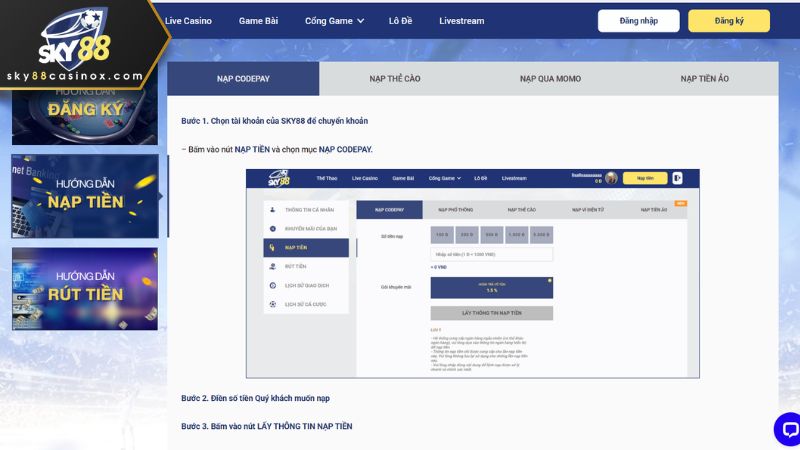Viewport: 800px width, 450px height.
Task: Switch to the NẠP TIỀN ẢO guide tab
Action: pos(705,79)
